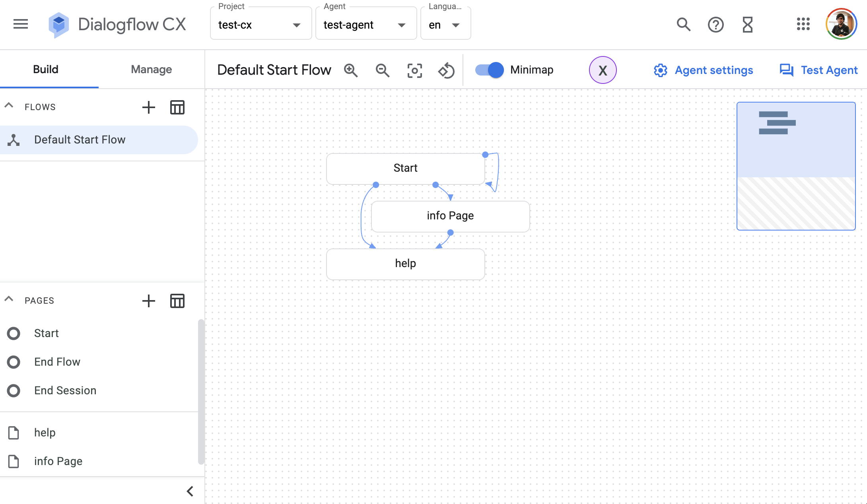Click the Test Agent button
The width and height of the screenshot is (867, 504).
pyautogui.click(x=818, y=70)
